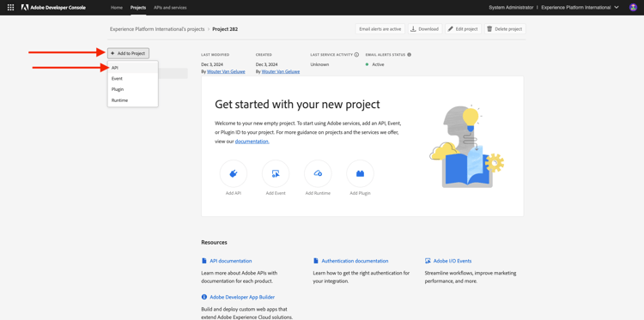The height and width of the screenshot is (320, 644).
Task: Click the Authentication documentation page icon
Action: pos(316,261)
